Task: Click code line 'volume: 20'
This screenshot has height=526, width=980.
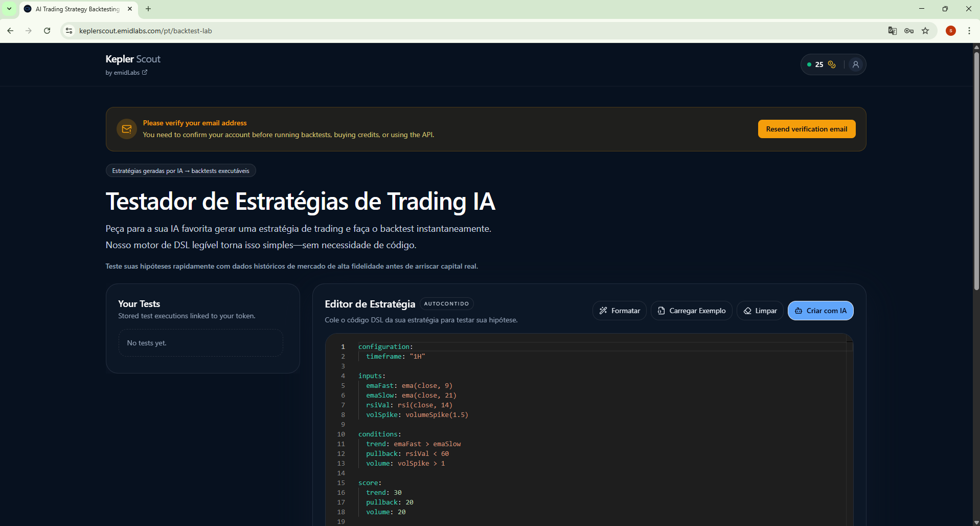Action: coord(386,512)
